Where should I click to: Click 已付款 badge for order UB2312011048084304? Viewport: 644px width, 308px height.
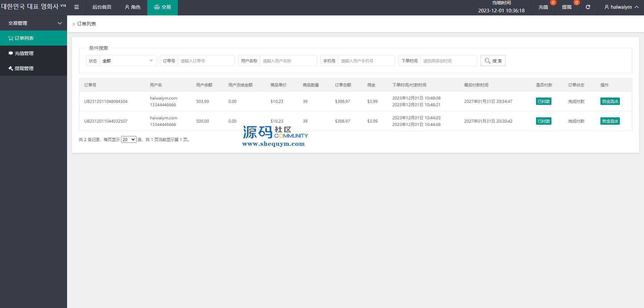[543, 101]
